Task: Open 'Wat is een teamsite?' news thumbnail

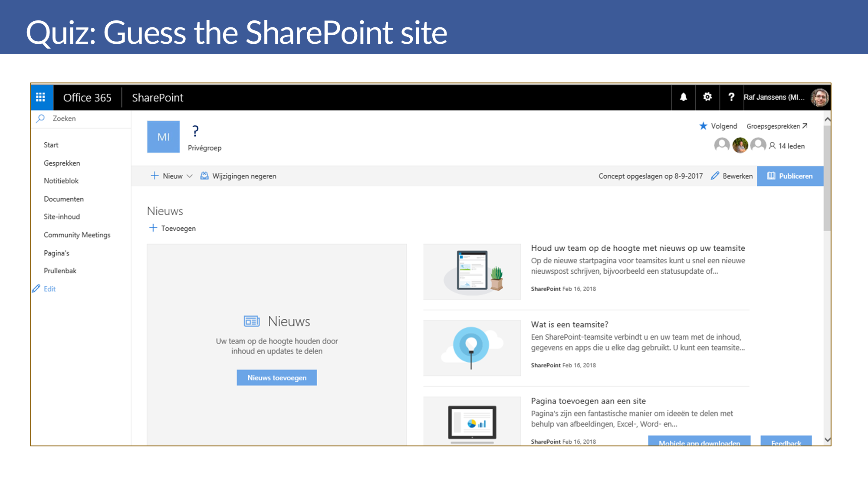Action: coord(472,348)
